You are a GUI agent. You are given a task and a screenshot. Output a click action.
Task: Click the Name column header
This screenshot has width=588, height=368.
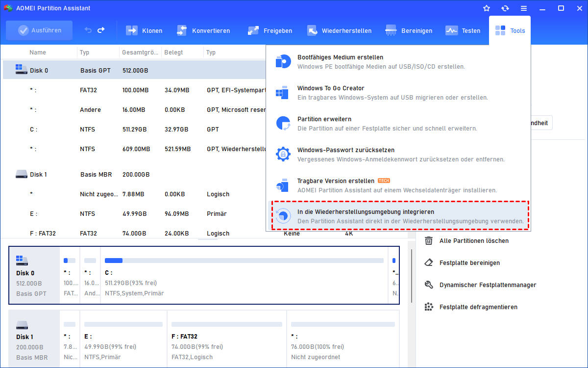point(38,53)
